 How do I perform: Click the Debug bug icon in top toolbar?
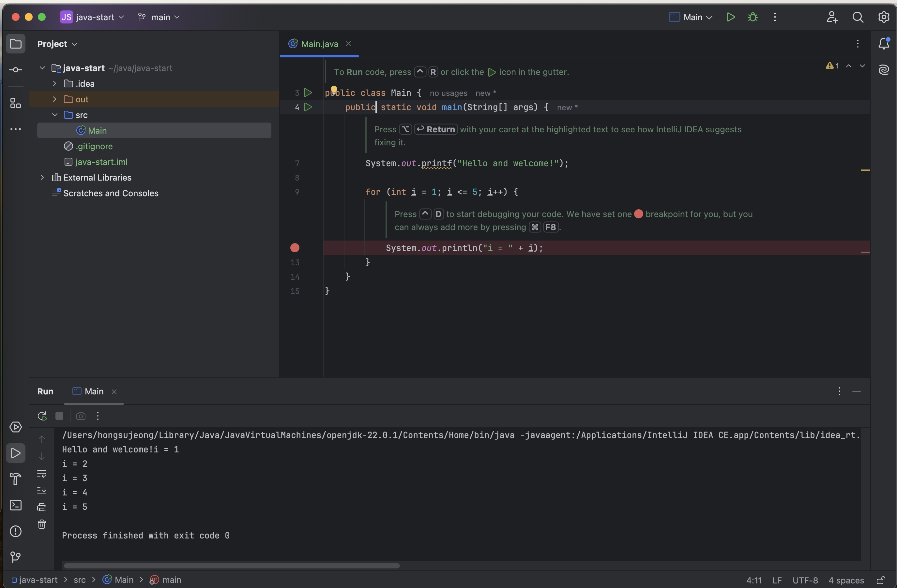point(753,17)
